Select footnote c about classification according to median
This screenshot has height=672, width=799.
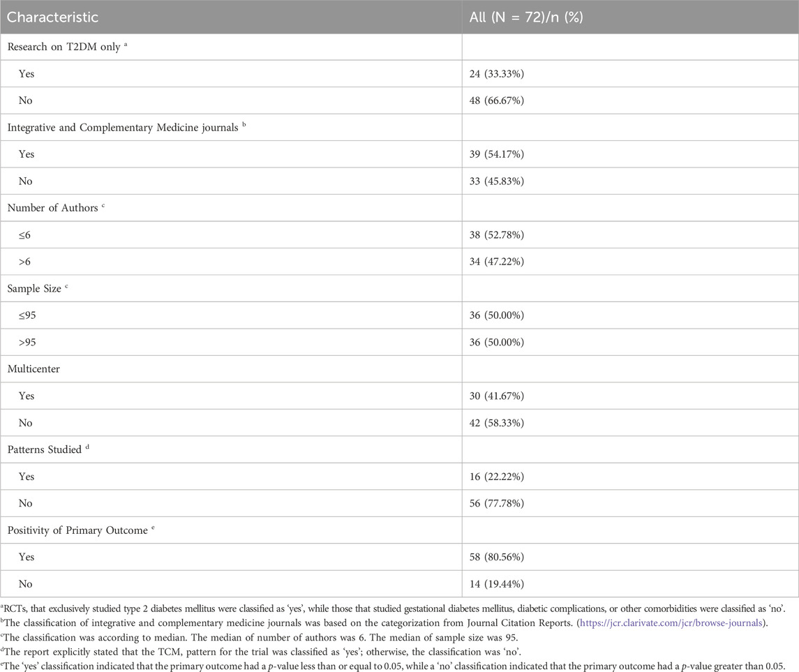pyautogui.click(x=260, y=637)
